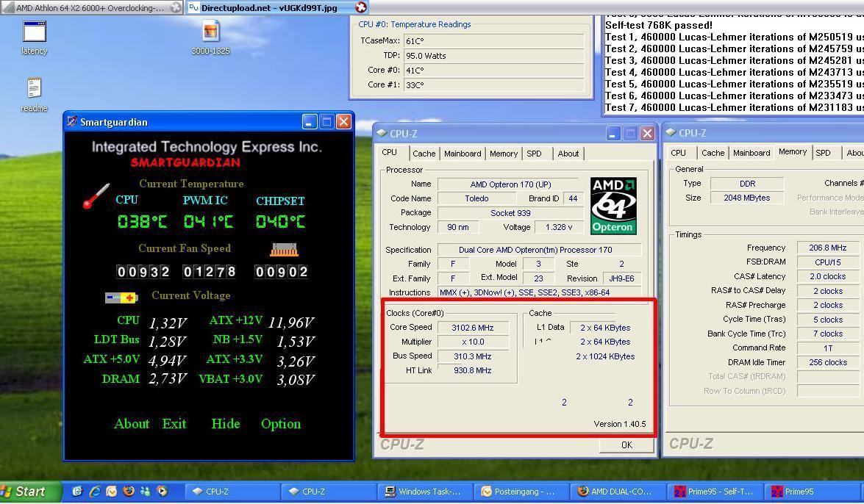Select the SPD tab in second CPU-Z window
Image resolution: width=864 pixels, height=504 pixels.
pos(824,153)
